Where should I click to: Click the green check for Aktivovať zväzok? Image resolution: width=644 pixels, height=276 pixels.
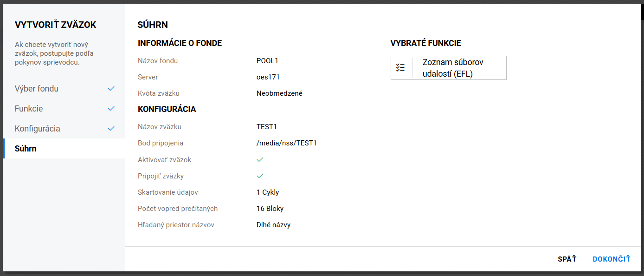point(260,159)
